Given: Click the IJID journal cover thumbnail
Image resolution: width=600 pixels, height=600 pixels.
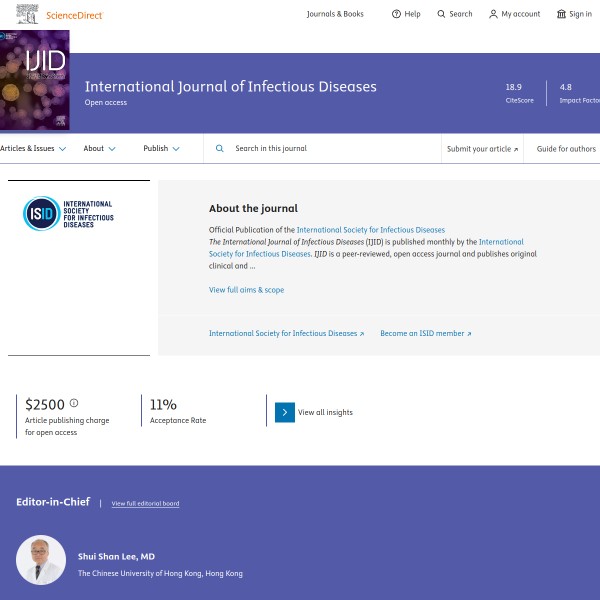Looking at the screenshot, I should pos(35,80).
